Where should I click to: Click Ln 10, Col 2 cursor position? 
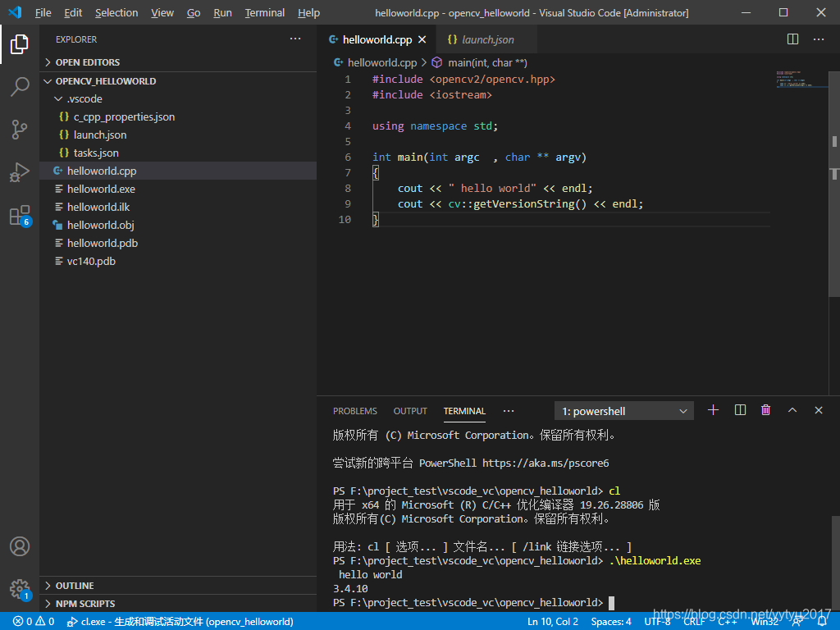pyautogui.click(x=553, y=622)
